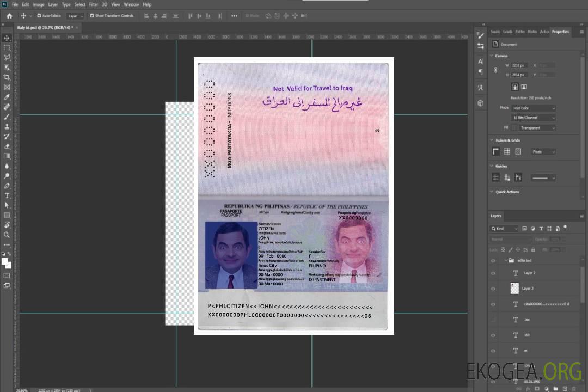The width and height of the screenshot is (588, 392).
Task: Select the Path Selection tool
Action: (x=7, y=205)
